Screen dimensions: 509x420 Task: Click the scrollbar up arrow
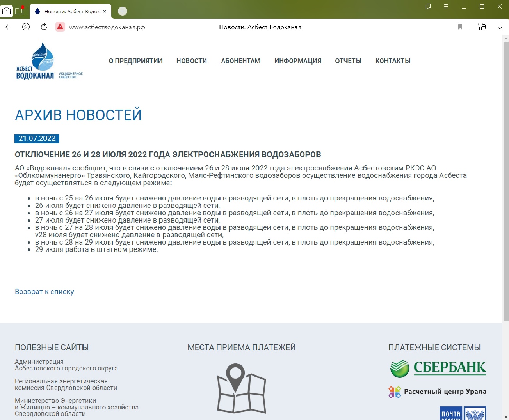pyautogui.click(x=506, y=39)
